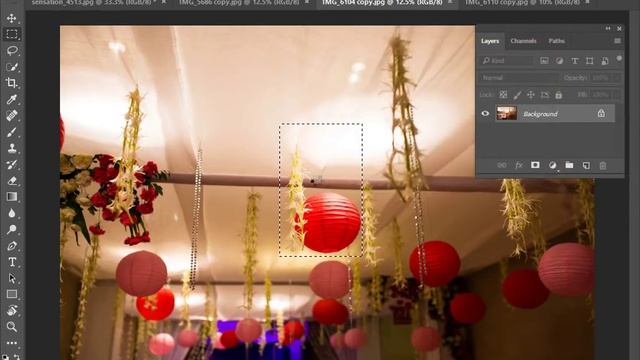Toggle adjustment layer filter
This screenshot has width=640, height=360.
coord(559,61)
